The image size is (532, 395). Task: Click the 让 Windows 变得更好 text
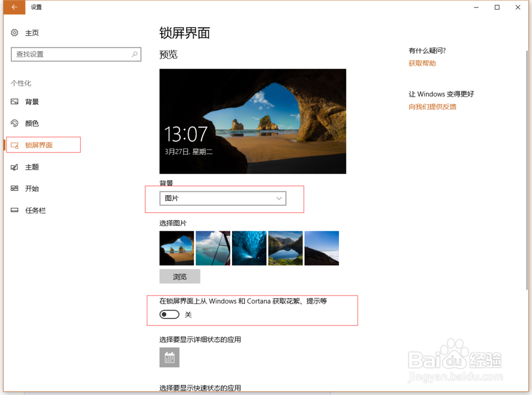click(x=441, y=94)
